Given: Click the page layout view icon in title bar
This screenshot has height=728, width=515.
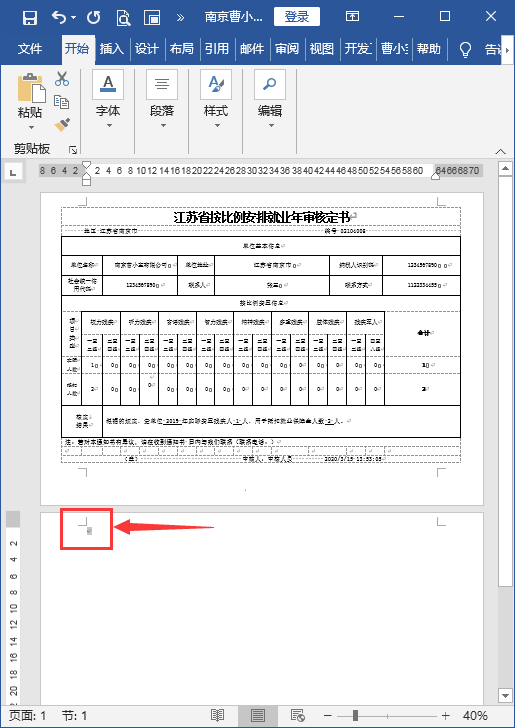Looking at the screenshot, I should tap(152, 17).
